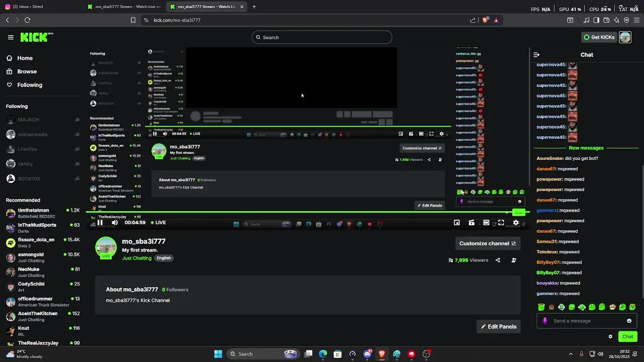Open the profile avatar menu
The image size is (644, 362).
tap(625, 37)
